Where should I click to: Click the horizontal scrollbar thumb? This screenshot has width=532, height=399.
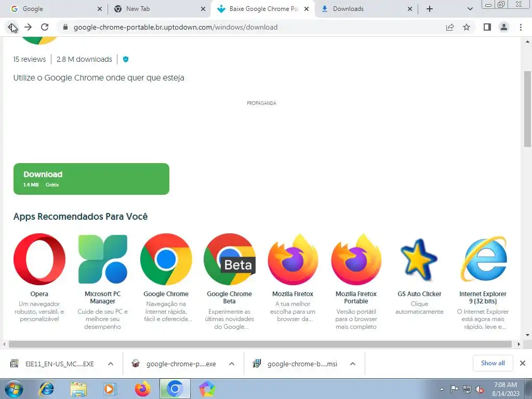click(x=260, y=344)
